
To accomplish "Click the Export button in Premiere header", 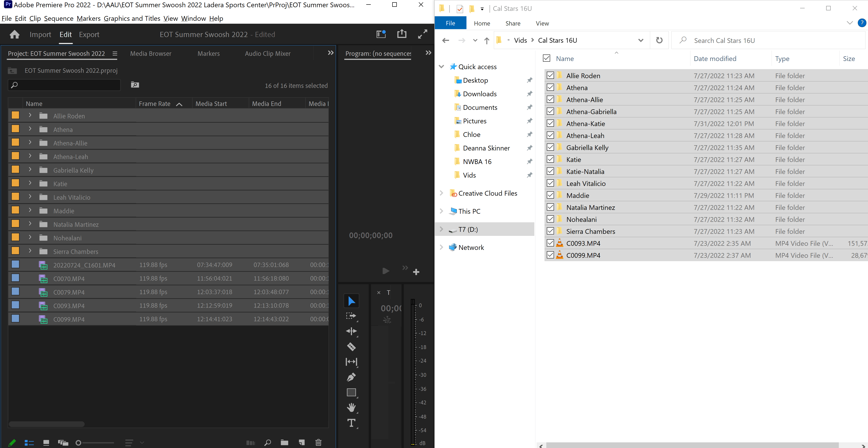I will pyautogui.click(x=89, y=34).
